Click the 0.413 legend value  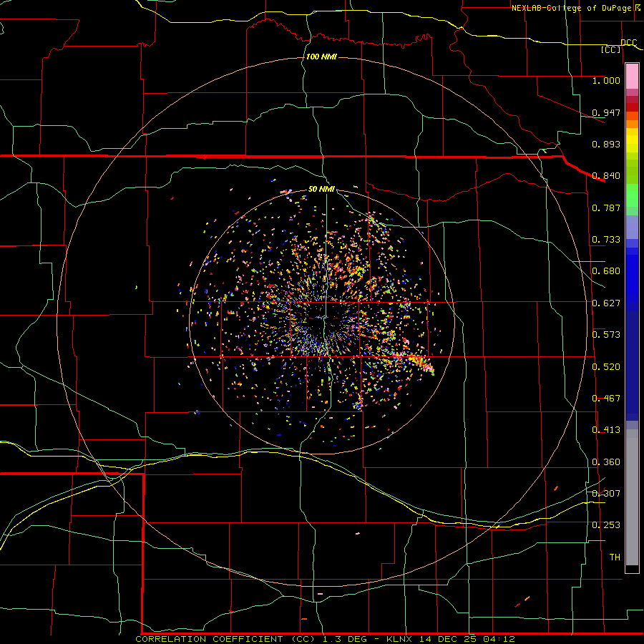click(x=606, y=430)
